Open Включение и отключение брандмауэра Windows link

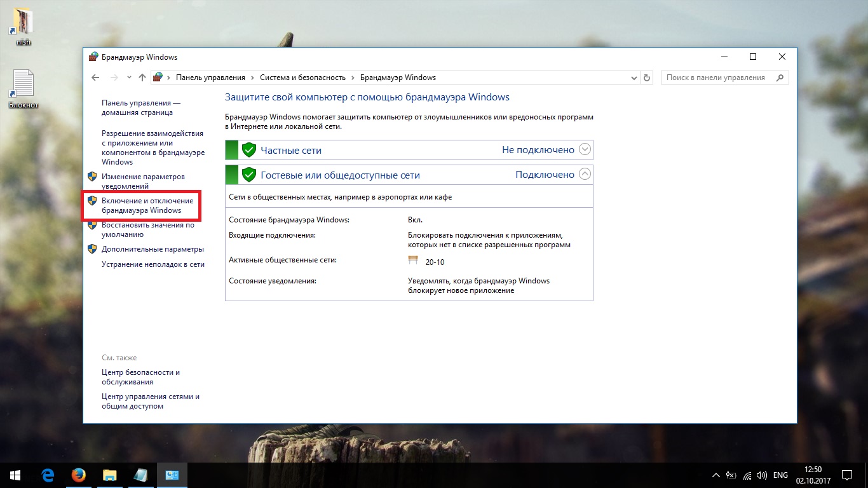[x=147, y=205]
